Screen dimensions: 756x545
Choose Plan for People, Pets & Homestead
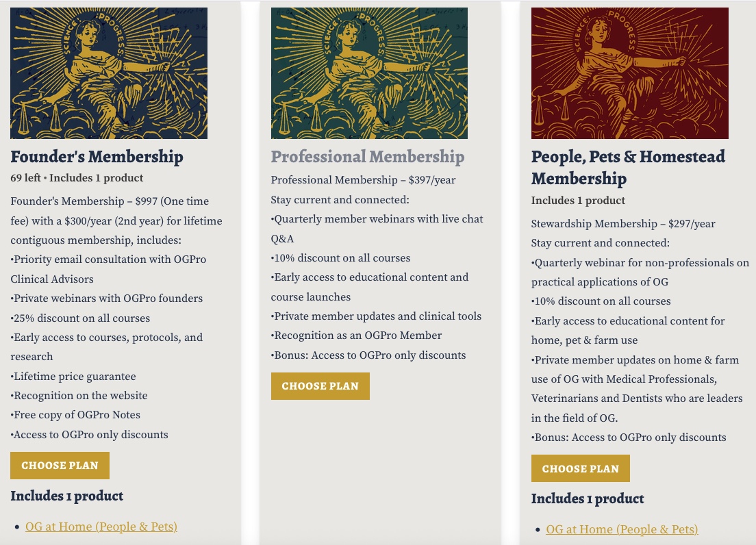[580, 469]
